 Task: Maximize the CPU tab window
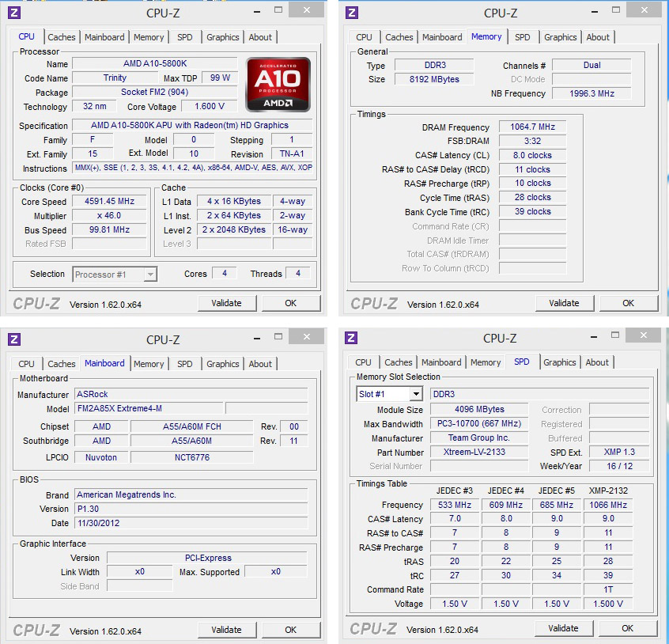tap(278, 9)
